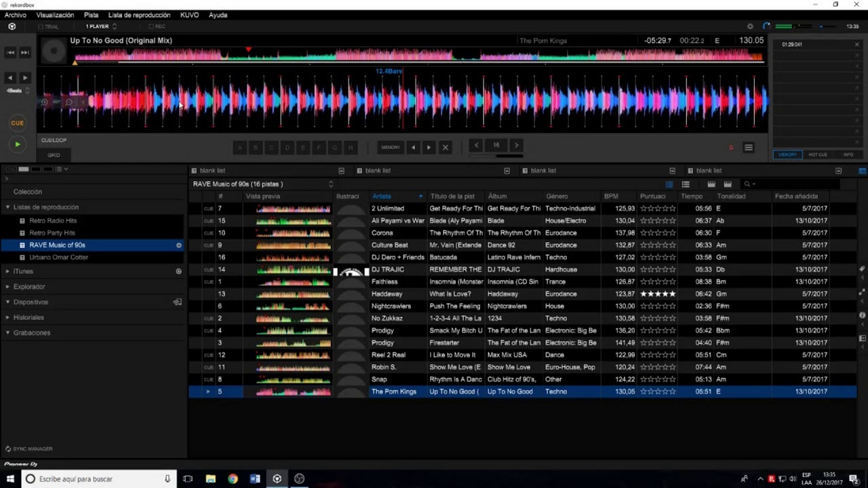Toggle the TRIAL checkbox
This screenshot has width=868, height=488.
pos(41,26)
